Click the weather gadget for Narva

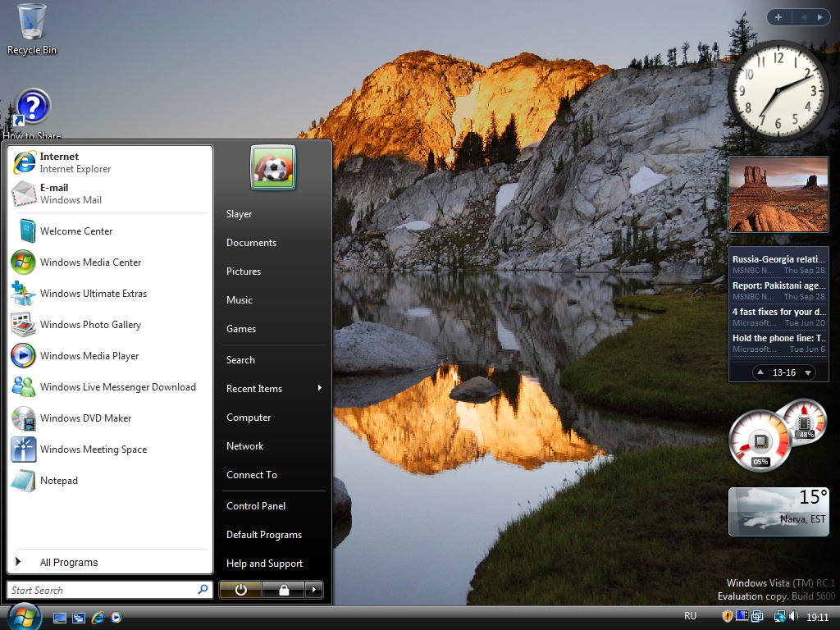tap(778, 511)
